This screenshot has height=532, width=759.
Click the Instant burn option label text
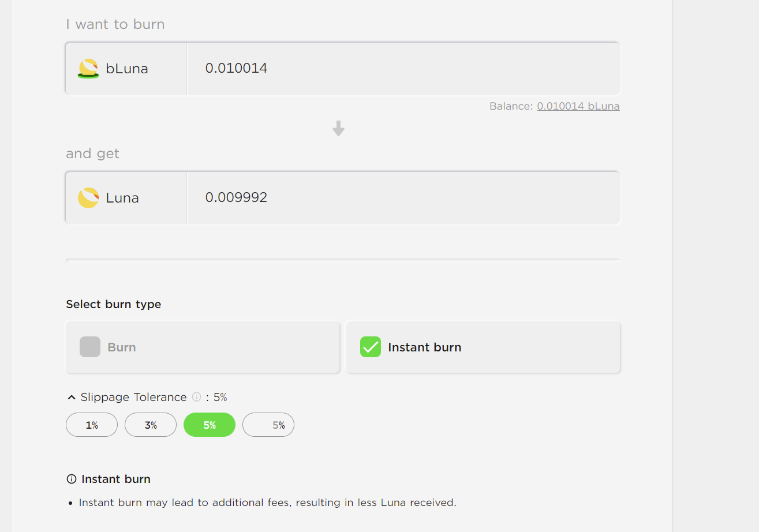click(x=425, y=347)
